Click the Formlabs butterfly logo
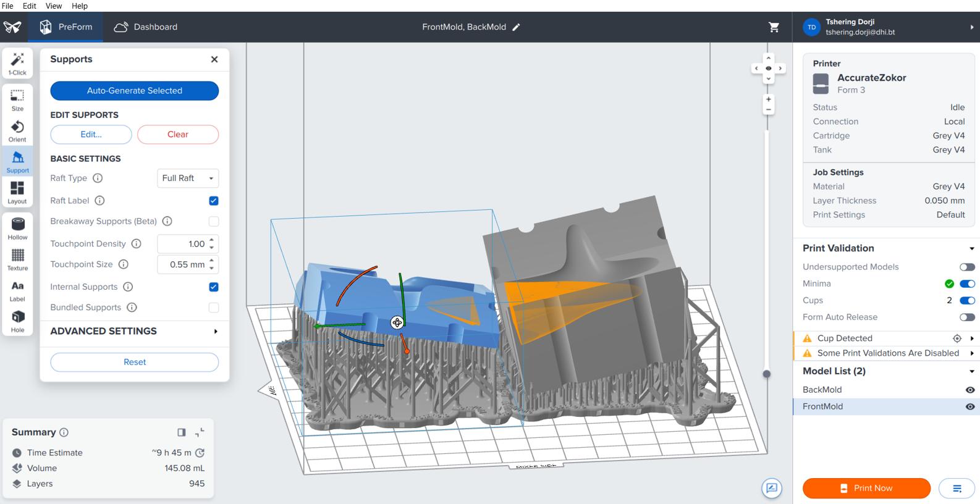The width and height of the screenshot is (980, 504). tap(12, 27)
